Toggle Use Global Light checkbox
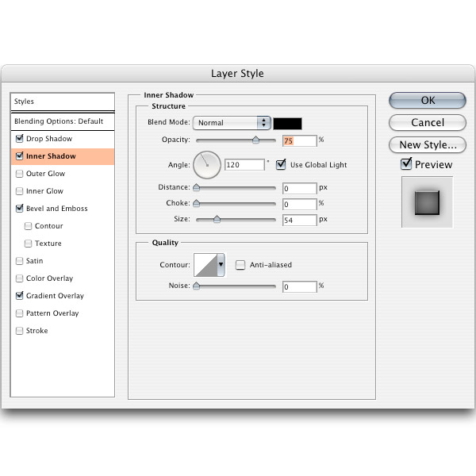476x476 pixels. [281, 164]
